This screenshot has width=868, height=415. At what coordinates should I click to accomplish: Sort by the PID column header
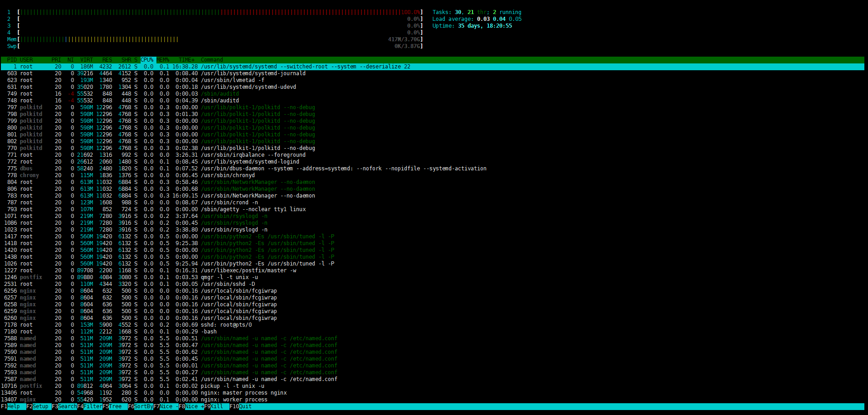[12, 60]
